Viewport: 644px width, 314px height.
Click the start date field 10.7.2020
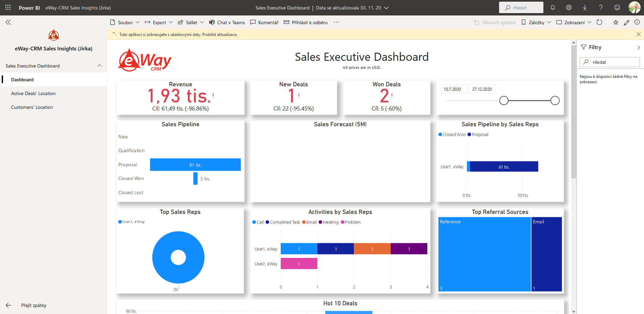(x=454, y=89)
